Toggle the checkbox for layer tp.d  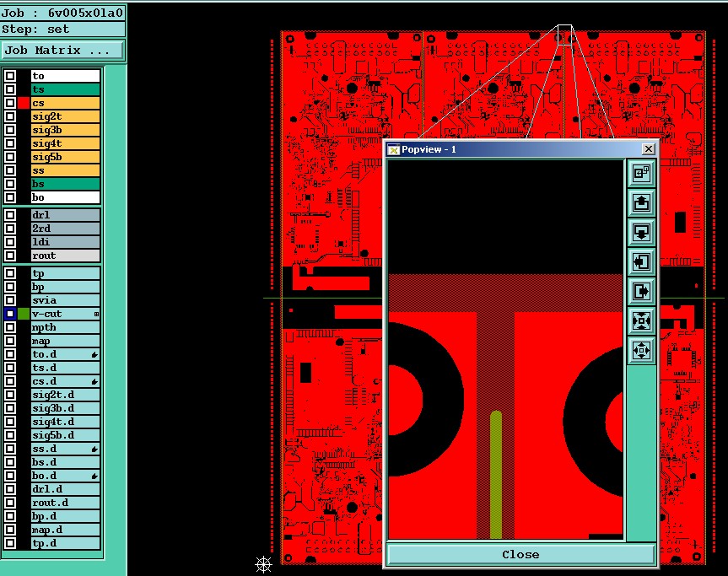(x=10, y=543)
